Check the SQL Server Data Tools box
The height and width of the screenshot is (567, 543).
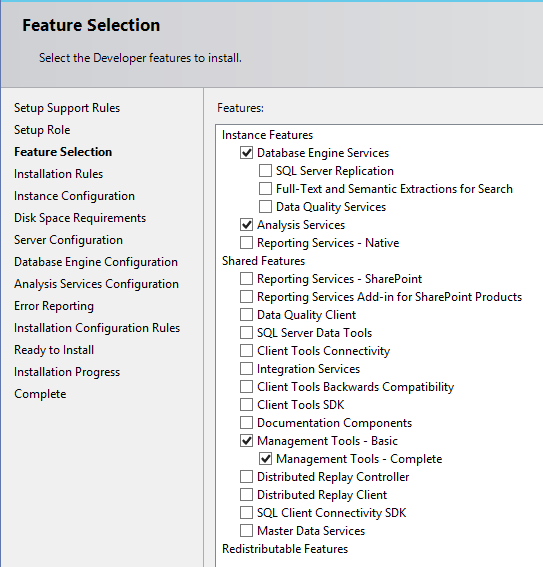tap(247, 333)
